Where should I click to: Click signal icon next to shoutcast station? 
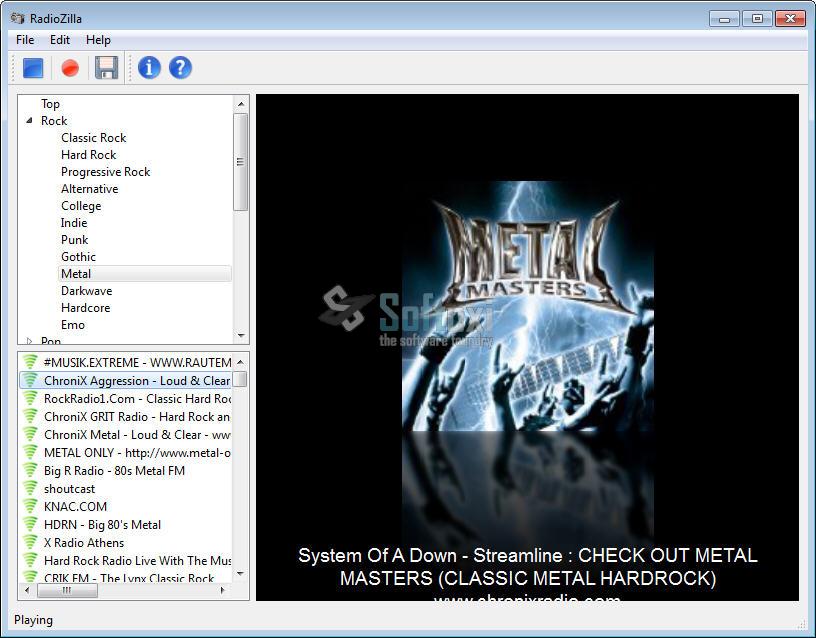(30, 489)
